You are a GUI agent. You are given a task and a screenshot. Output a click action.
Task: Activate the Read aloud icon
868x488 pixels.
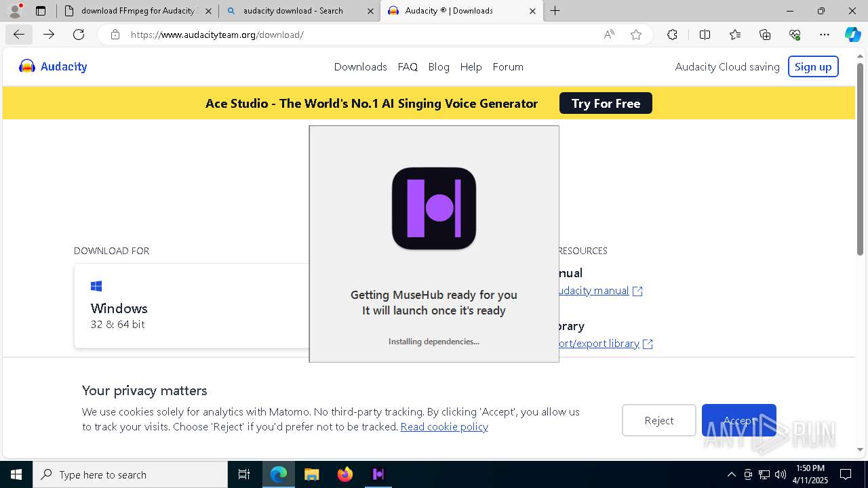click(x=609, y=35)
